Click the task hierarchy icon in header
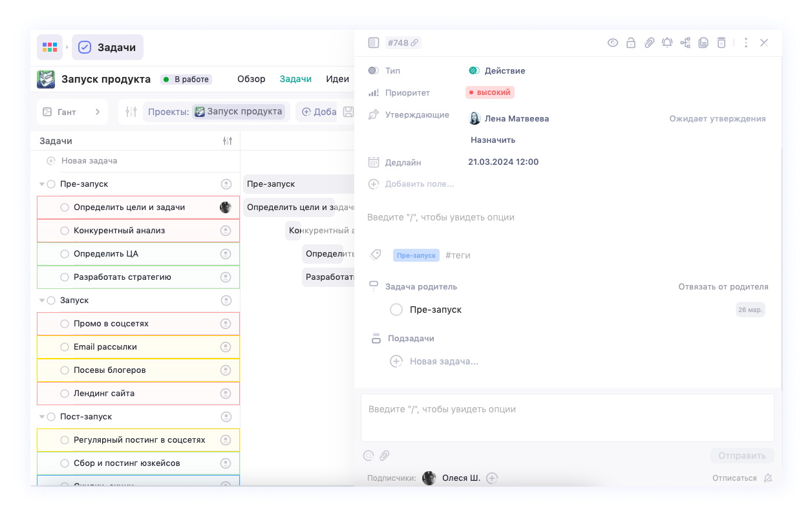This screenshot has width=812, height=517. (685, 43)
